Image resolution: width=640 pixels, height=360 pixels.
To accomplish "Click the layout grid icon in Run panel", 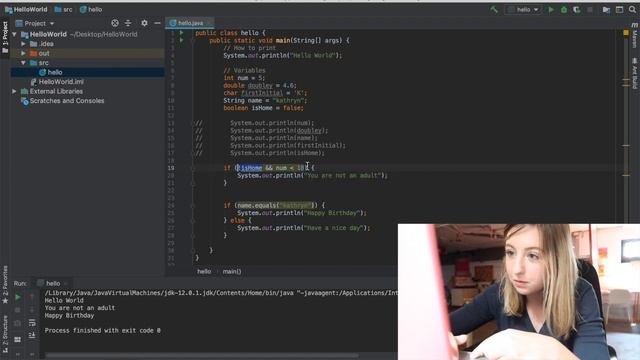I will point(18,340).
